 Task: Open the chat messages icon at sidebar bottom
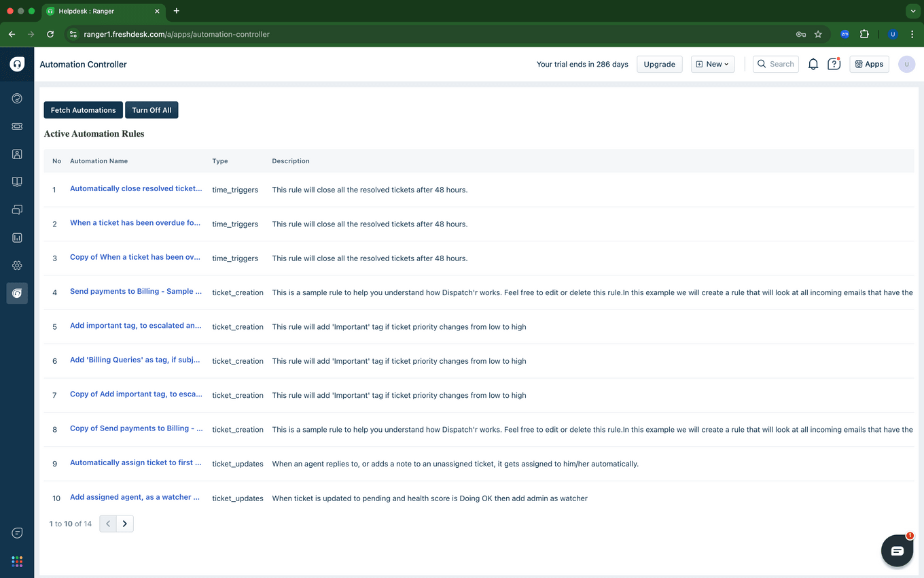[x=17, y=533]
